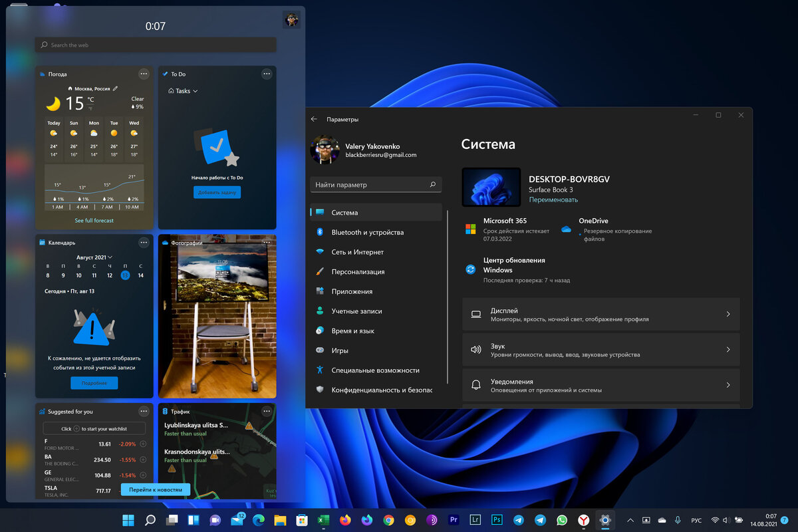
Task: Select Конфиденциальность и безопасность in sidebar
Action: pyautogui.click(x=376, y=390)
